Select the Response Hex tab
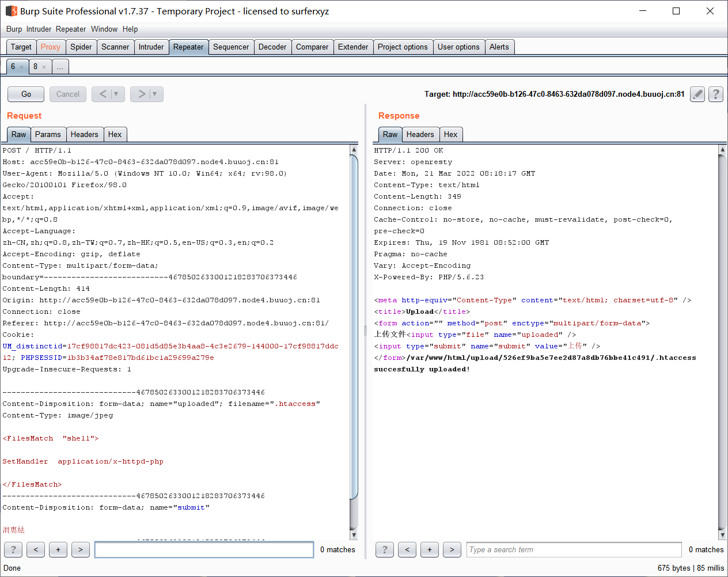The image size is (728, 577). click(x=451, y=135)
